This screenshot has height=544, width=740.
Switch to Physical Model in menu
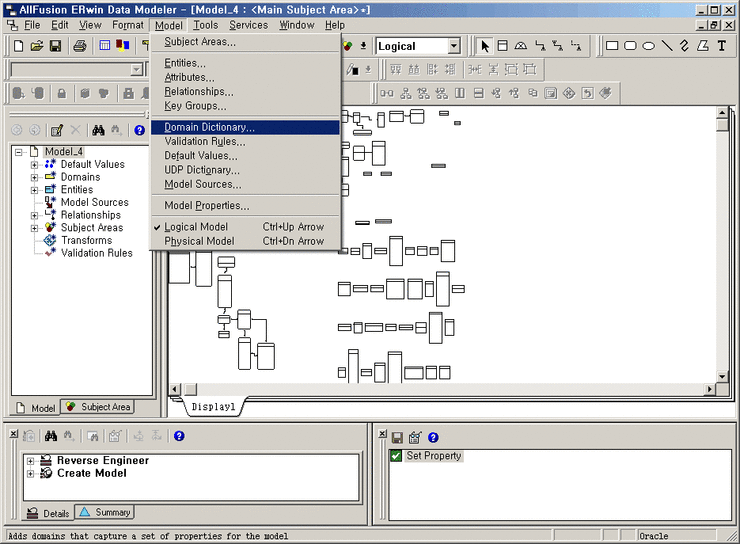(x=199, y=241)
